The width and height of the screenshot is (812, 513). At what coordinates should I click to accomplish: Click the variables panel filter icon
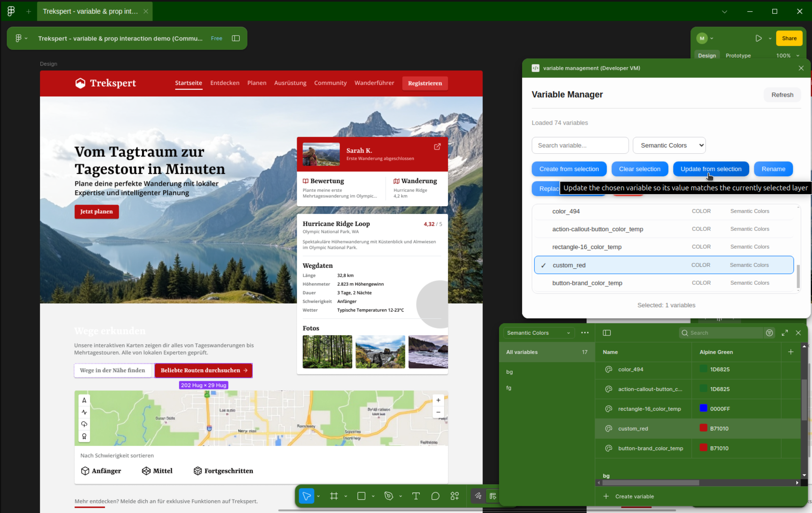coord(769,333)
